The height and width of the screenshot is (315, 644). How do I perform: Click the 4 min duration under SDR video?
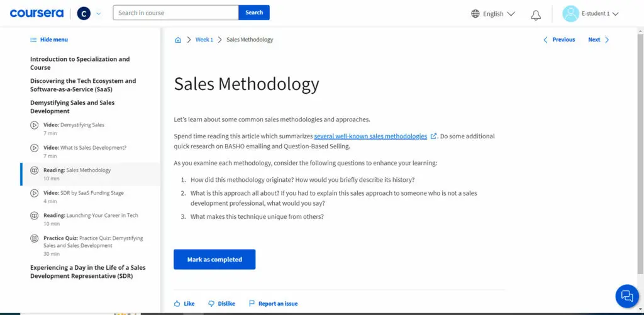pos(50,201)
